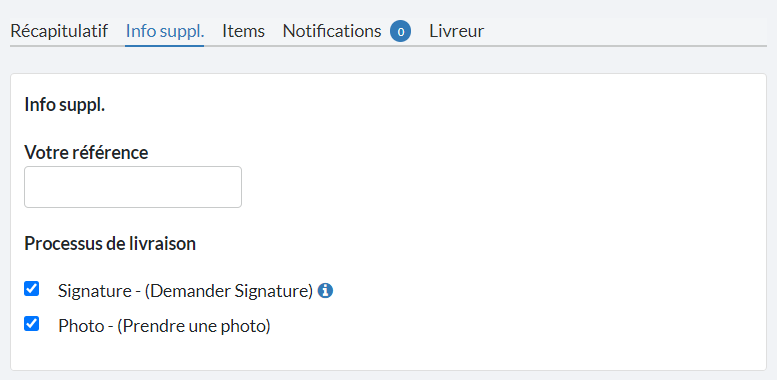Uncheck the Signature checkbox
This screenshot has width=777, height=380.
(32, 289)
